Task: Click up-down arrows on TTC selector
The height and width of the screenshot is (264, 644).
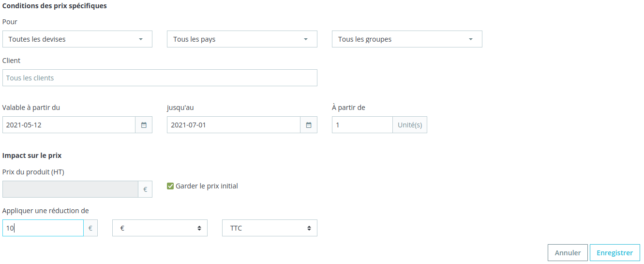Action: [x=309, y=228]
